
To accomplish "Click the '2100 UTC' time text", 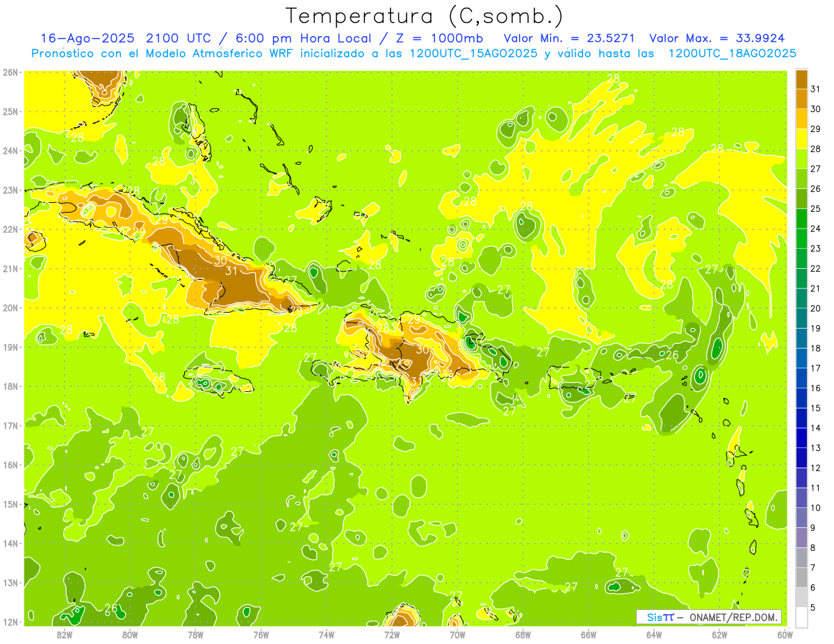I will tap(178, 38).
